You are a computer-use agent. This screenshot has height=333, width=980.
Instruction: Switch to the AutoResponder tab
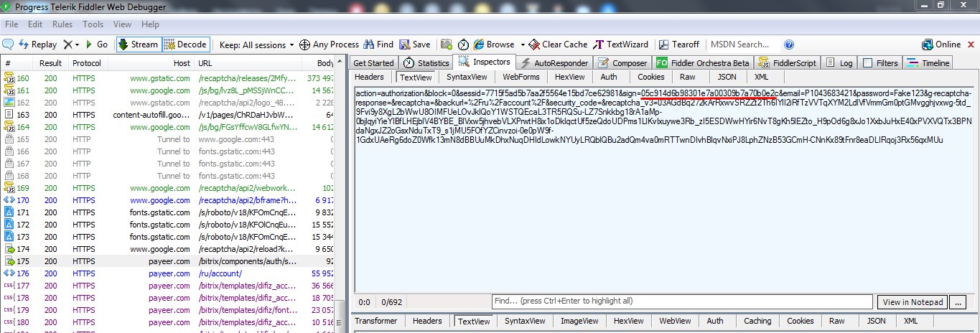coord(555,63)
